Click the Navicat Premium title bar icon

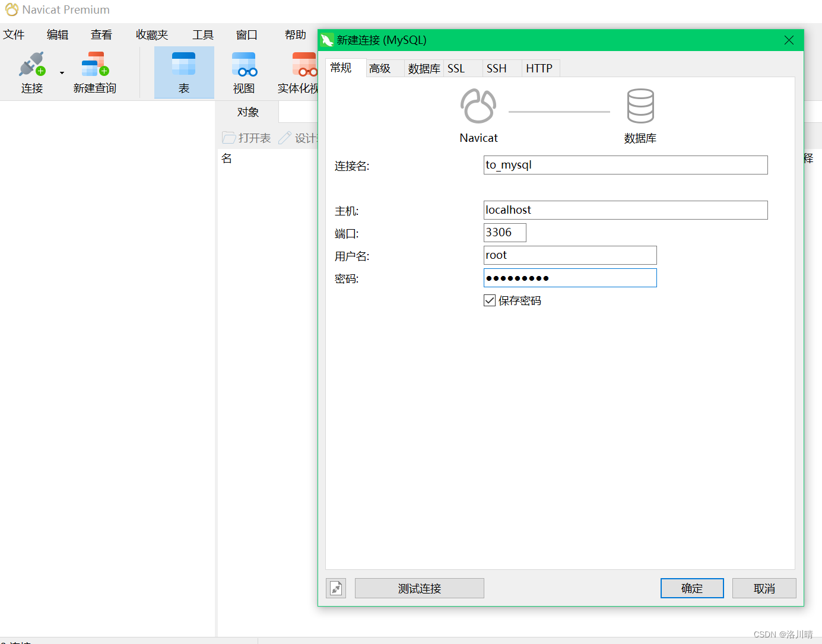point(12,9)
